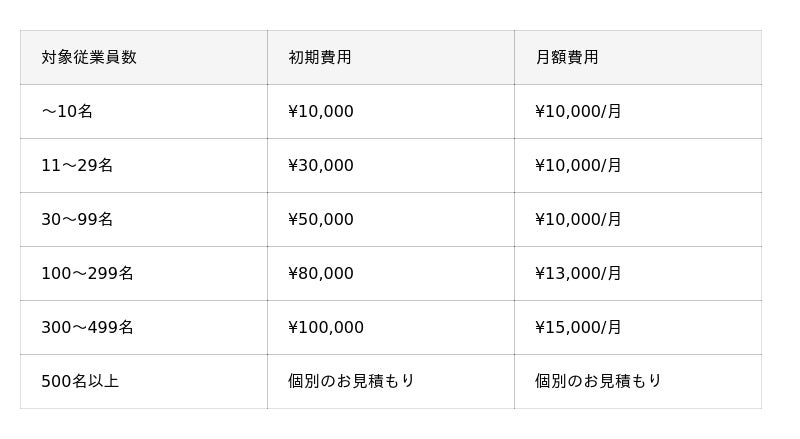The image size is (800, 439).
Task: Click the 月額費用 column header
Action: [567, 57]
